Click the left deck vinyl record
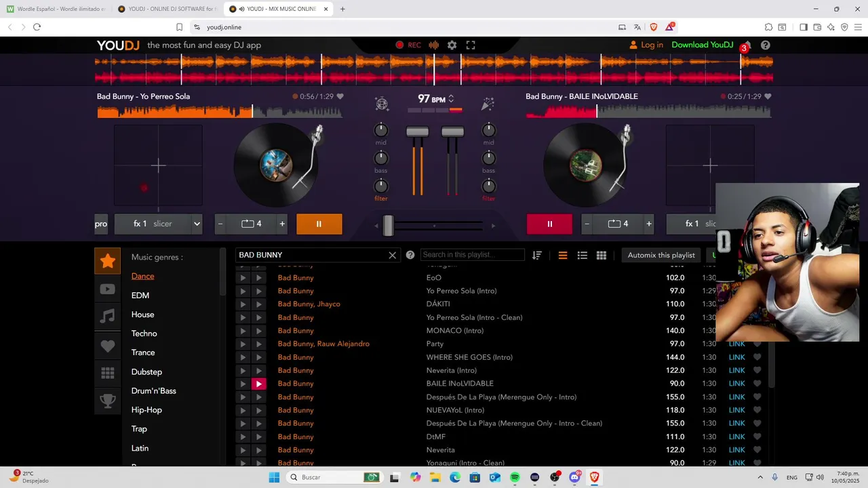Viewport: 868px width, 488px height. pyautogui.click(x=276, y=165)
